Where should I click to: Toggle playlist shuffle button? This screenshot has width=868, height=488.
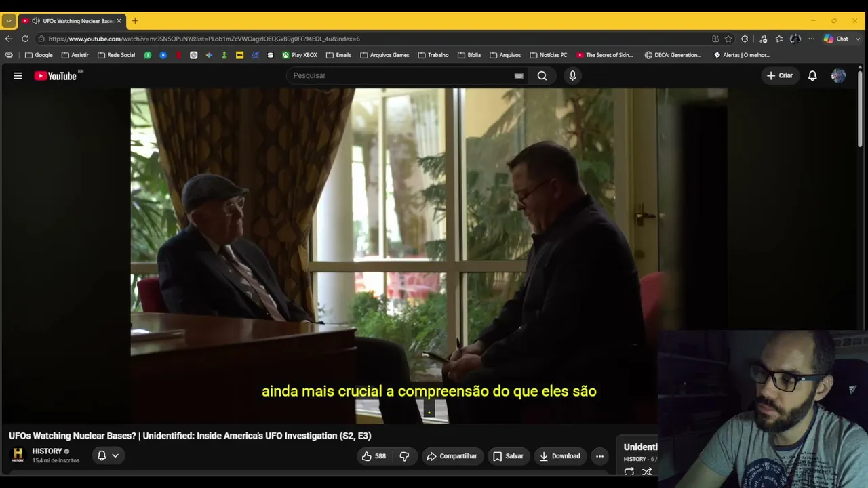pyautogui.click(x=647, y=472)
